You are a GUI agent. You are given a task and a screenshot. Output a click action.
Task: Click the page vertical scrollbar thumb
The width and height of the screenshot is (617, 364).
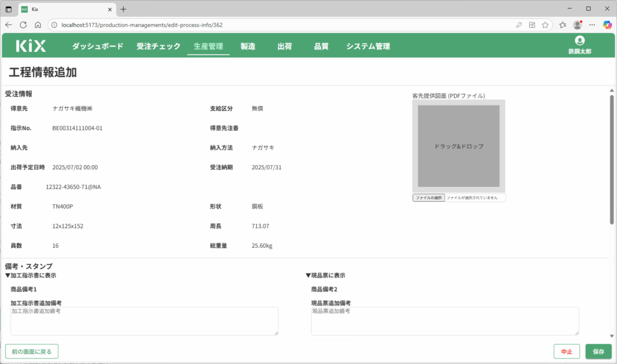click(x=612, y=159)
